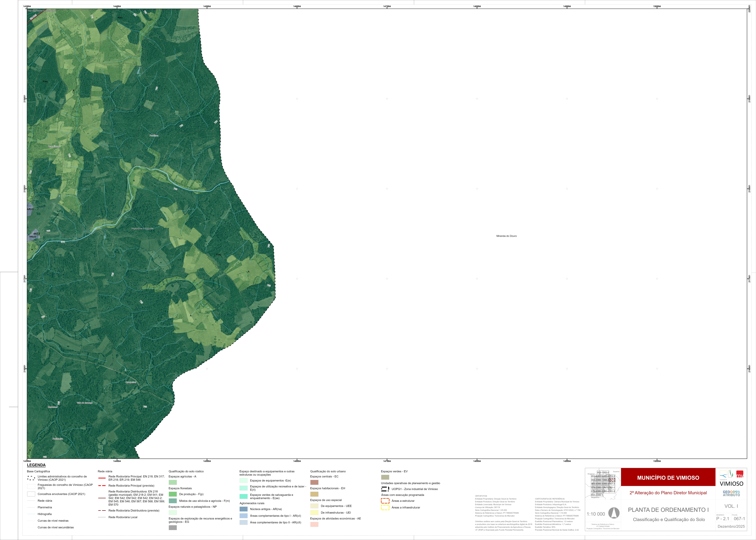Click the Espaços centrais - EC brown swatch
Viewport: 756px width, 540px height.
[x=314, y=482]
